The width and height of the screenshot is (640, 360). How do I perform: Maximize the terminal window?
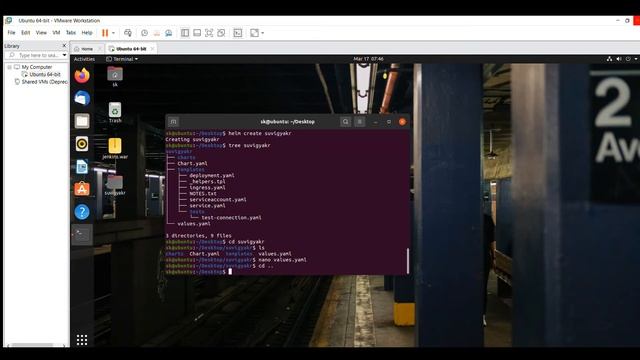tap(389, 122)
